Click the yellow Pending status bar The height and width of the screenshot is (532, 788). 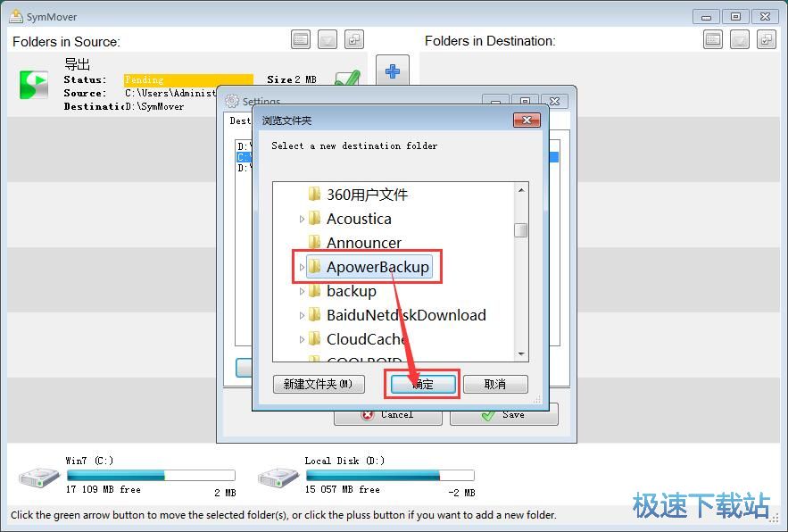[188, 79]
